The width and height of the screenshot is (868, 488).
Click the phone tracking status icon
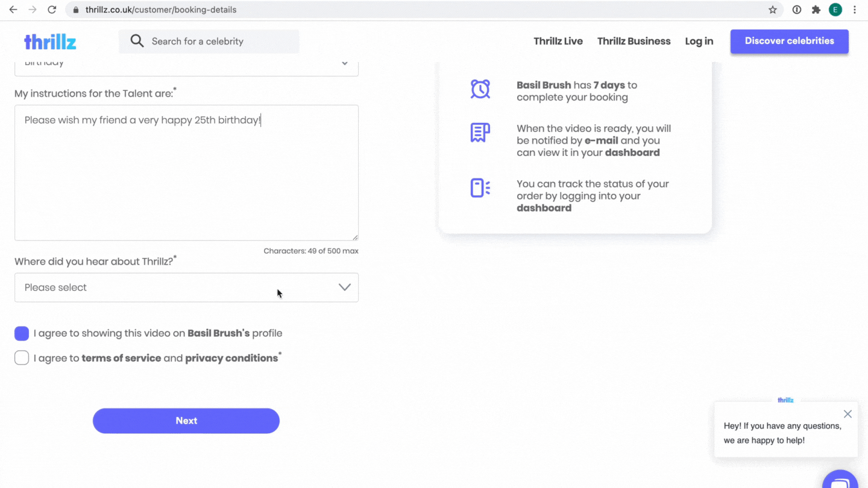pos(480,188)
